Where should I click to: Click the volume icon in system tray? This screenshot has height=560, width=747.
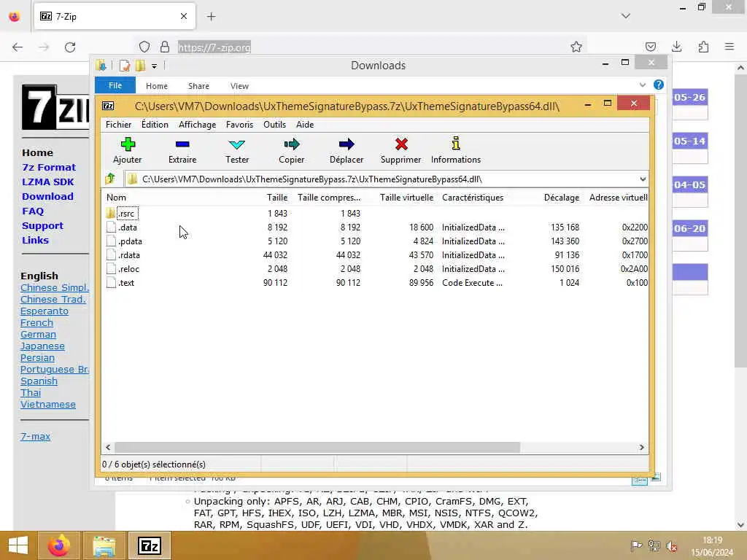[x=672, y=545]
